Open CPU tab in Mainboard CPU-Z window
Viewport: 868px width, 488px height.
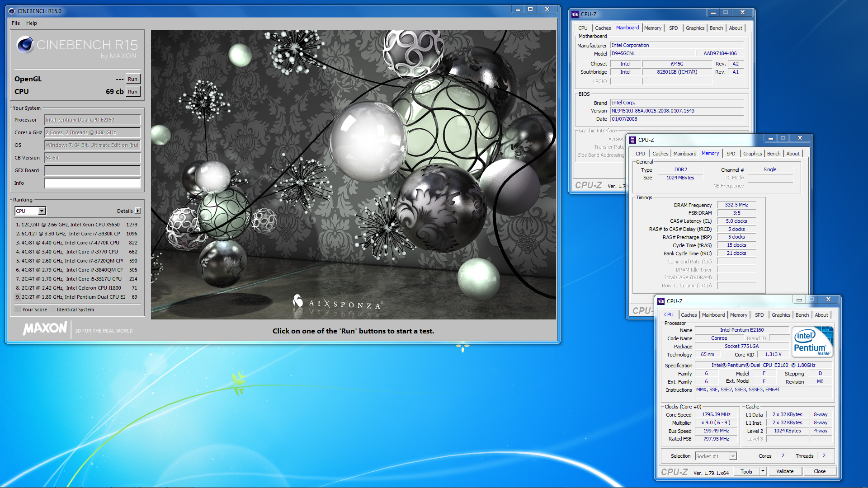(583, 28)
